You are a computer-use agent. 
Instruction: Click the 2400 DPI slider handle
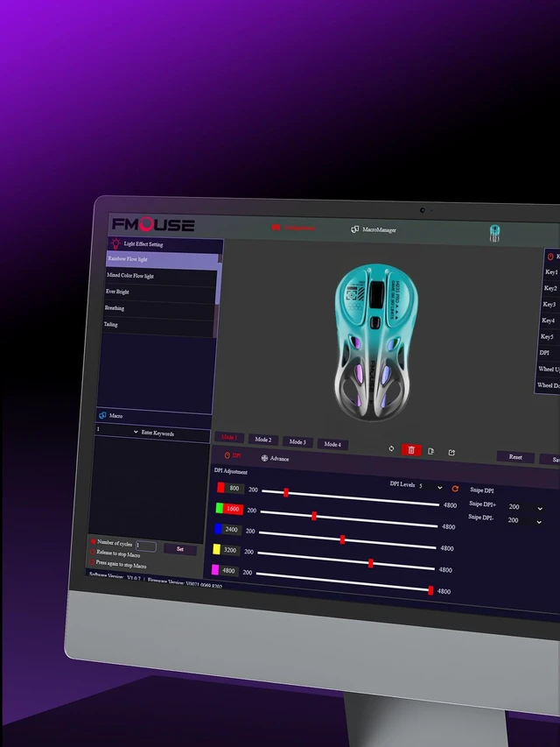342,539
